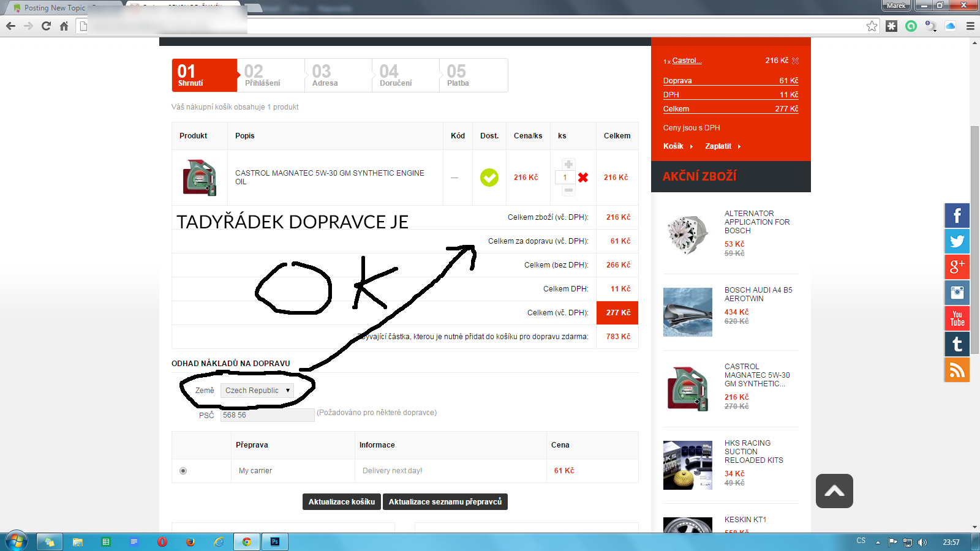
Task: Click the Aktualizace seznamu přepravců button
Action: [445, 502]
